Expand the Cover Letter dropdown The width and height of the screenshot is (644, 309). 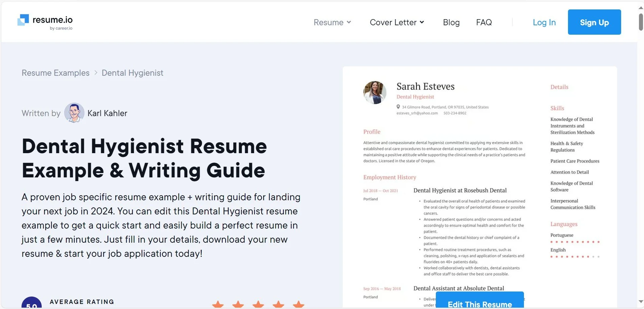(x=397, y=22)
